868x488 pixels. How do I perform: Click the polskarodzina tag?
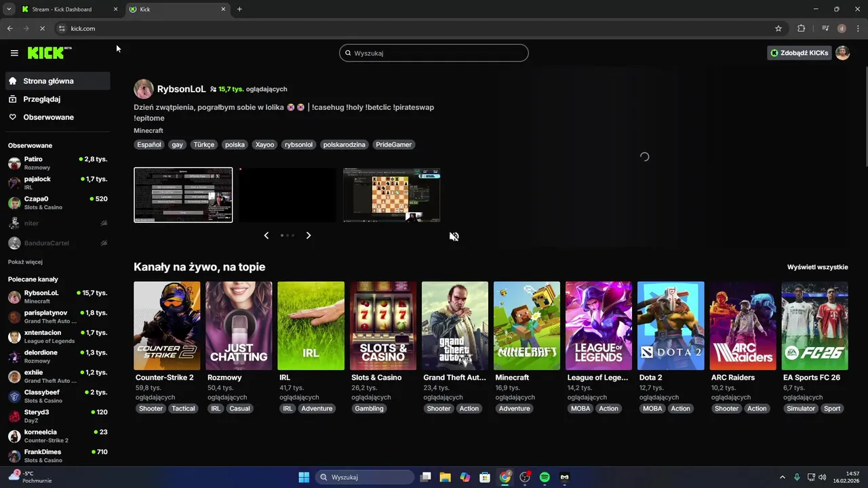(x=344, y=144)
